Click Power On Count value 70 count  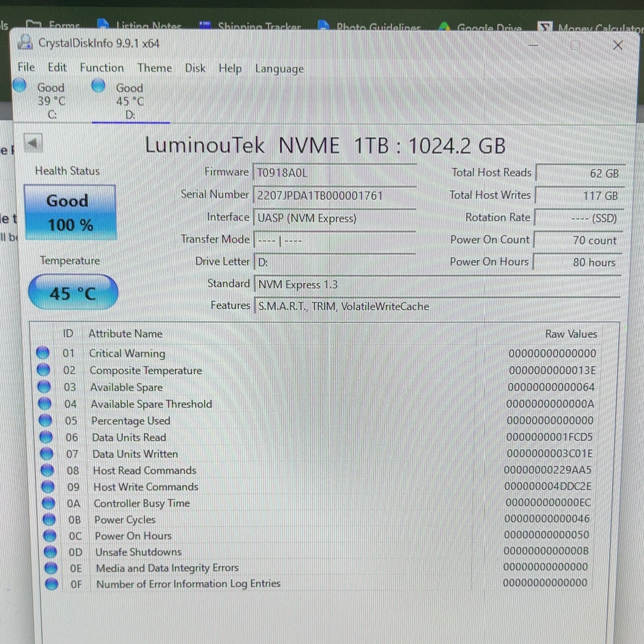pyautogui.click(x=578, y=240)
